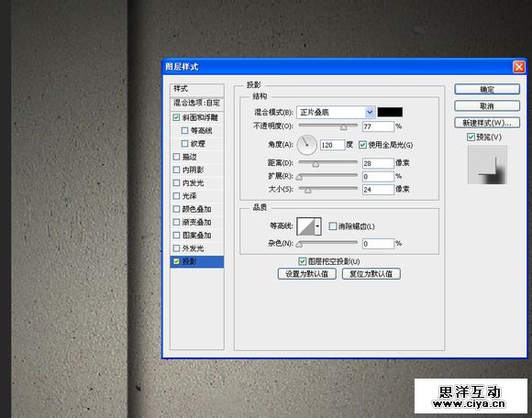Image resolution: width=532 pixels, height=418 pixels.
Task: Click the angle dial control
Action: tap(306, 145)
